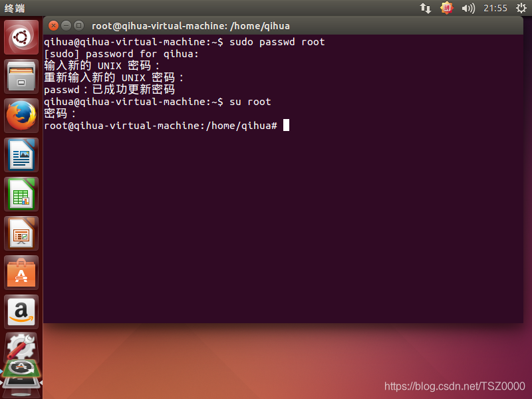Click the root prompt cursor line

tap(167, 126)
